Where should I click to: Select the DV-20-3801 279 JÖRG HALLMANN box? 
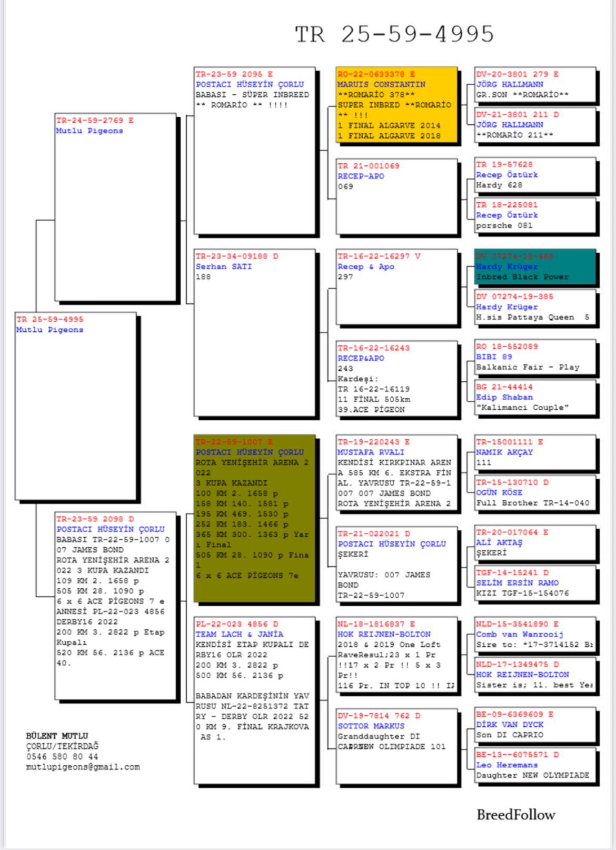click(535, 85)
